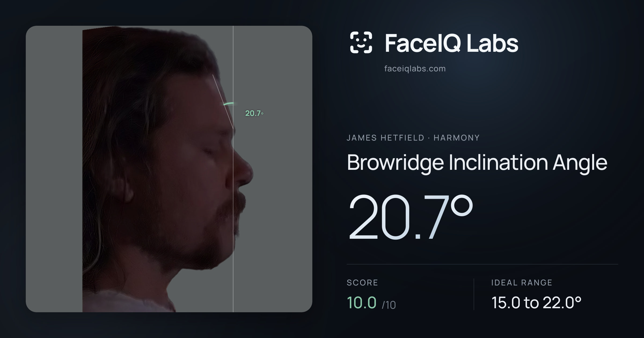Click the green angle arc marker on forehead

(x=228, y=104)
